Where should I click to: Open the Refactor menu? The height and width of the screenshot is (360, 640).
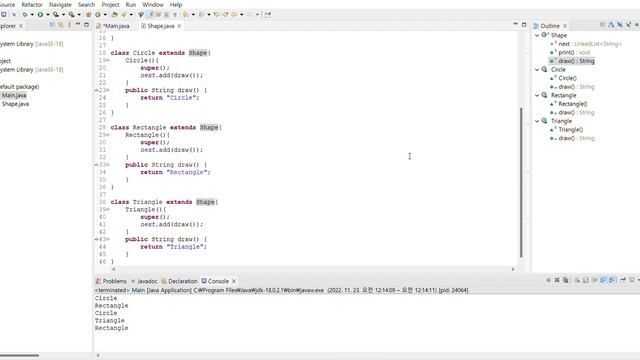(32, 4)
